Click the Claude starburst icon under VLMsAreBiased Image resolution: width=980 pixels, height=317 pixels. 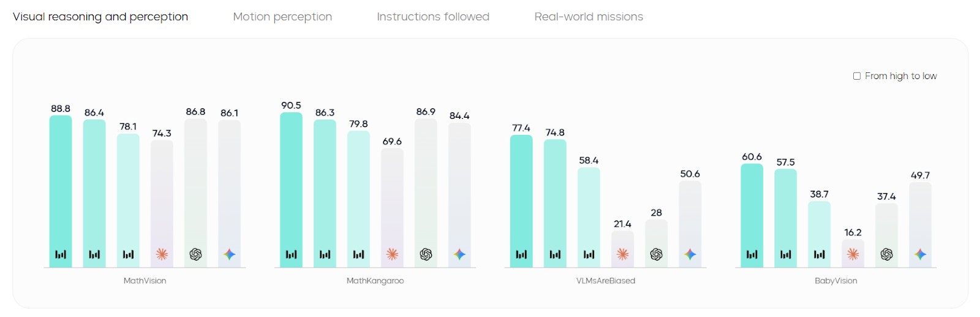click(622, 254)
